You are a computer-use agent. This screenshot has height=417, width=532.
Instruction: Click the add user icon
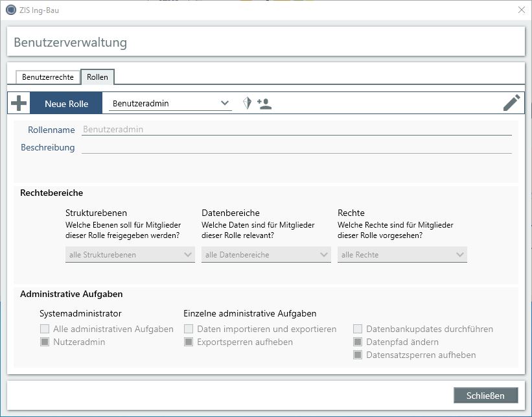[264, 103]
